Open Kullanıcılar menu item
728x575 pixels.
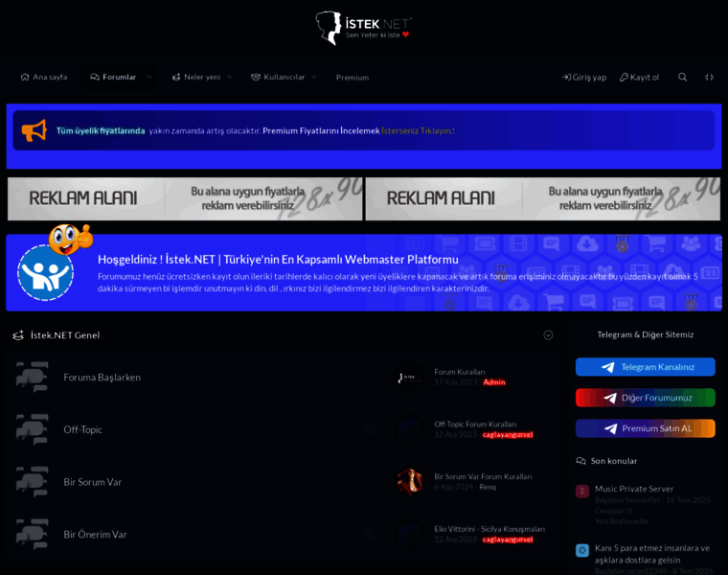pos(278,77)
